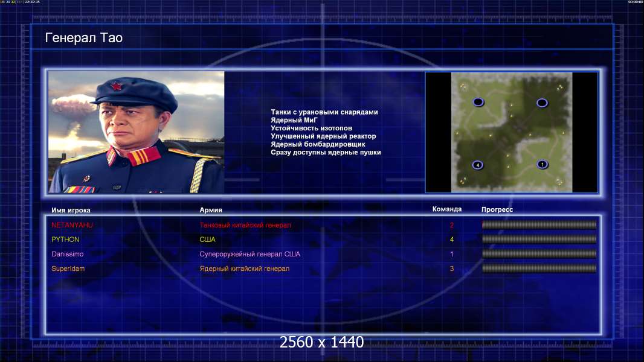Screen dimensions: 644x362
Task: Click the PYTHON progress bar
Action: coord(539,239)
